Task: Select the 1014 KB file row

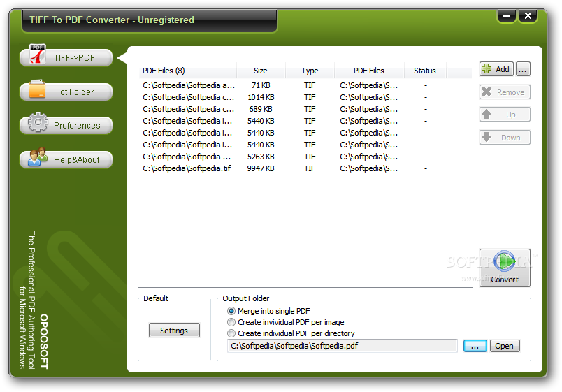Action: pos(305,97)
